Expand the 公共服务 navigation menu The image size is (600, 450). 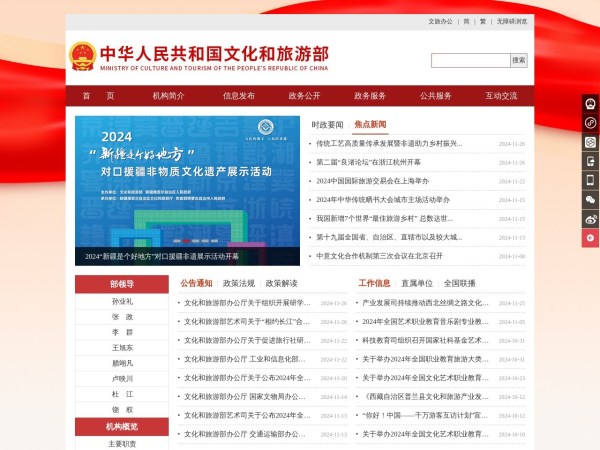pyautogui.click(x=435, y=96)
